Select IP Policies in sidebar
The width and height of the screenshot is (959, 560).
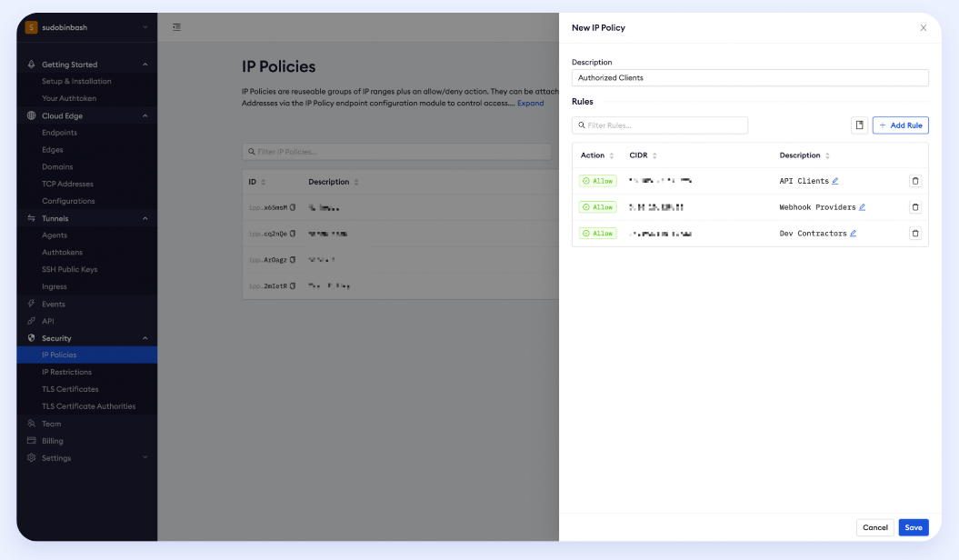click(x=87, y=355)
